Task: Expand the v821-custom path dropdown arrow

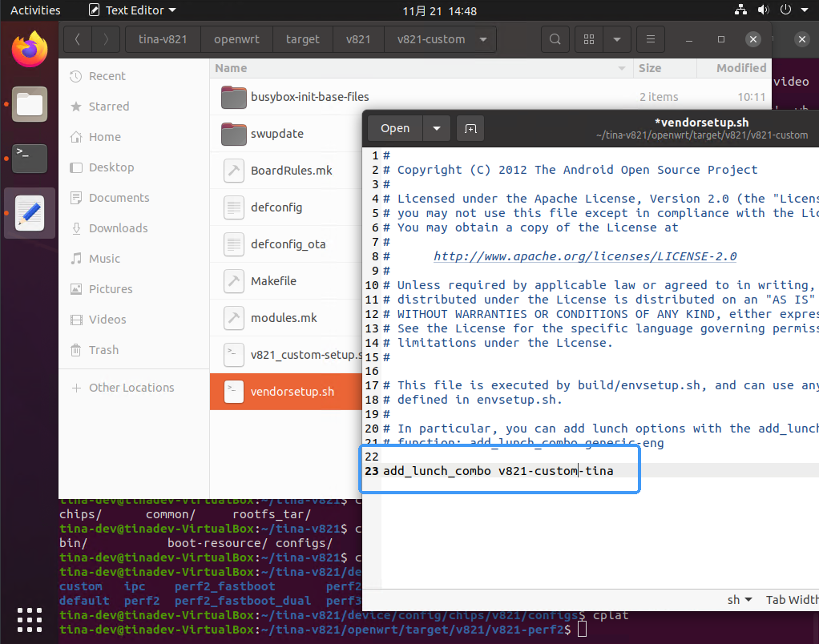Action: [x=482, y=39]
